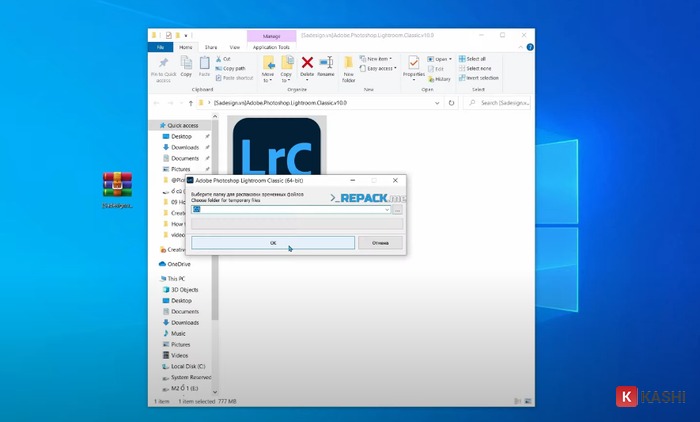
Task: Open the View ribbon tab
Action: pyautogui.click(x=234, y=47)
